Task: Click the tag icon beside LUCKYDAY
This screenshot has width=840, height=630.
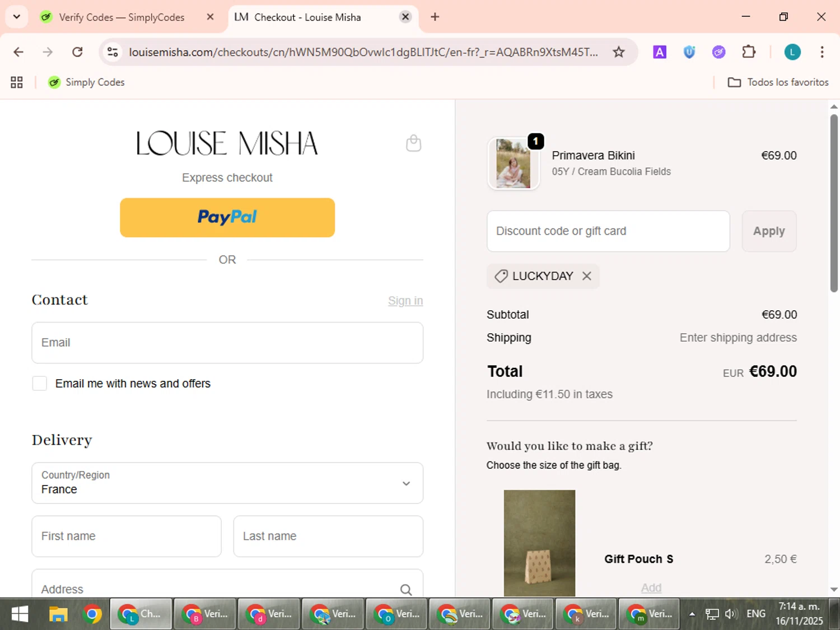Action: click(x=501, y=276)
